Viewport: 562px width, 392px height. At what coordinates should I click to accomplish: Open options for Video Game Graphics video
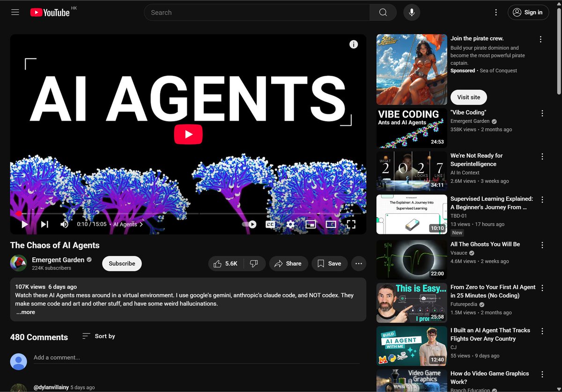point(542,374)
